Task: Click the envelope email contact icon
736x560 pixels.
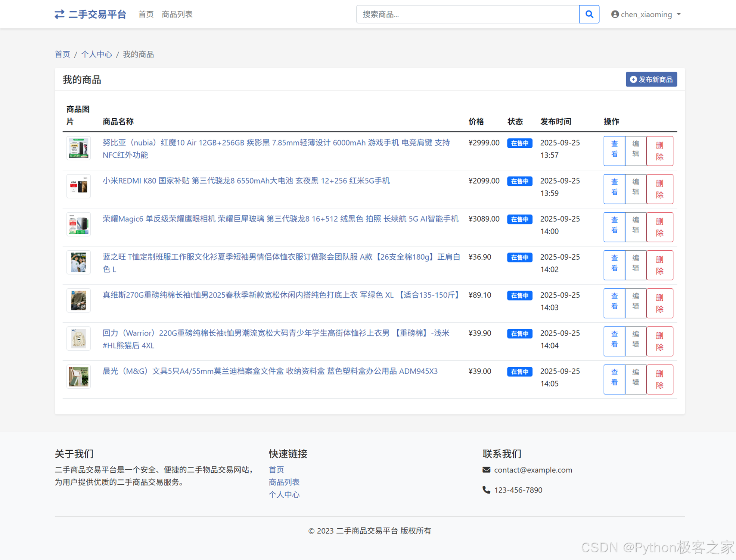Action: coord(486,470)
